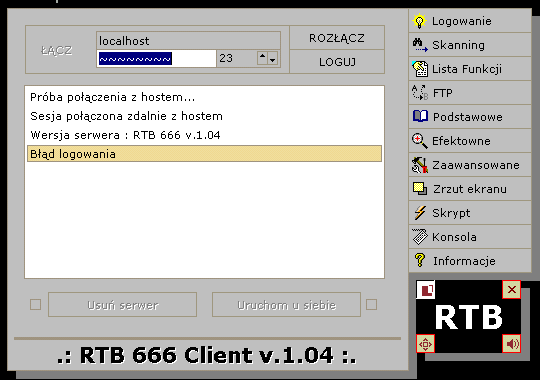Tick checkbox beside Uruchom u siebie
The width and height of the screenshot is (540, 380).
click(x=371, y=305)
